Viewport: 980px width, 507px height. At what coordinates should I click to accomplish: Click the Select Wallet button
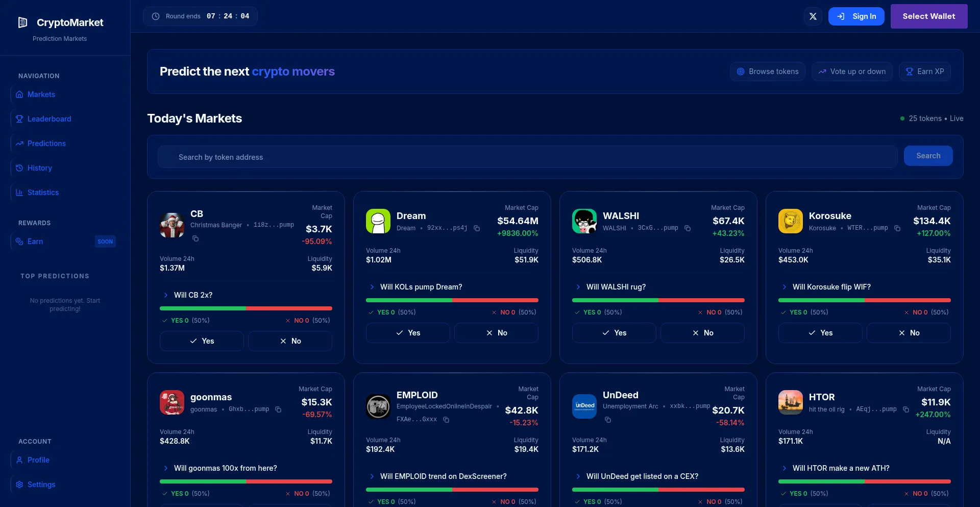point(928,16)
